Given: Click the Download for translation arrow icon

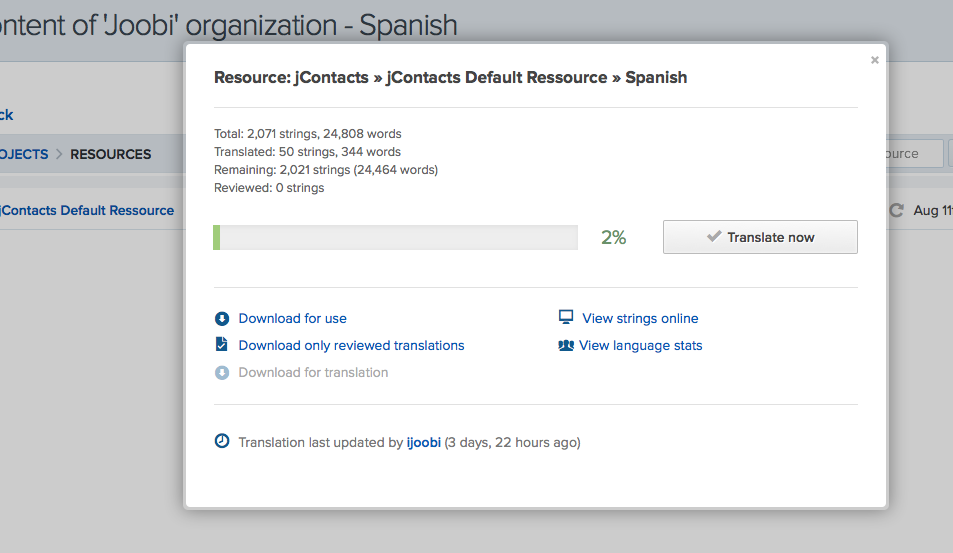Looking at the screenshot, I should 222,373.
